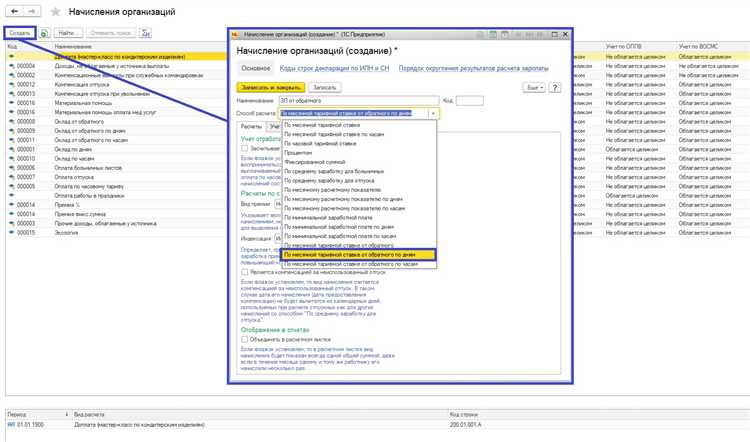This screenshot has height=442, width=750.
Task: Click code cell 200.01.001.A
Action: [x=466, y=425]
